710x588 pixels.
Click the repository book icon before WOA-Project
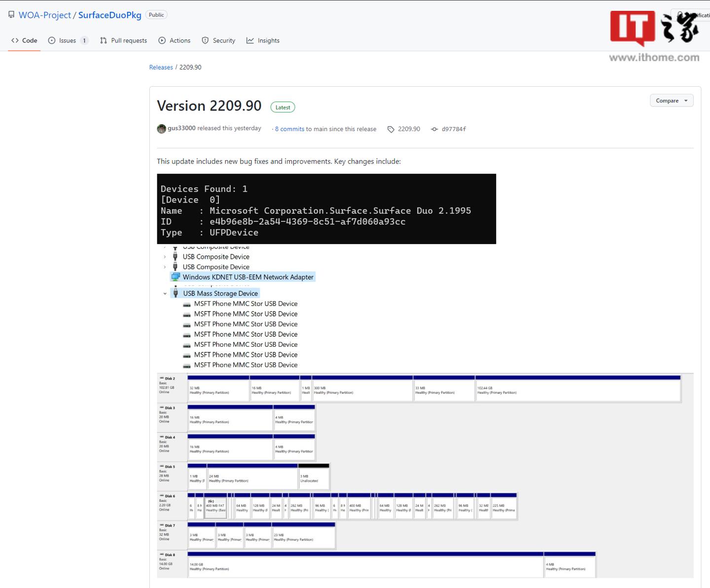click(11, 14)
